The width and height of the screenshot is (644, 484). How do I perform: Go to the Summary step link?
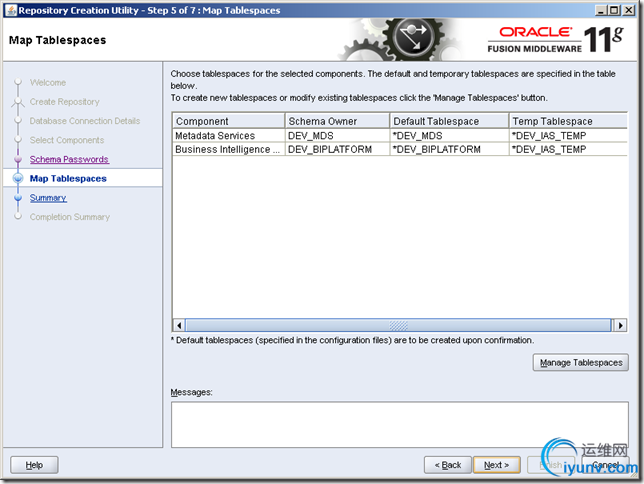tap(48, 198)
